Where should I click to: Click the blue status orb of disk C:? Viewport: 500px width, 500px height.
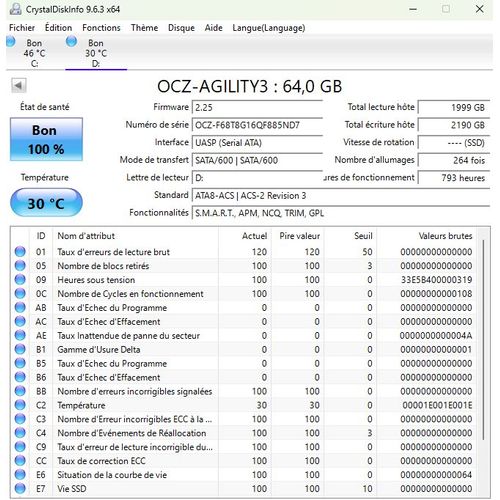(11, 42)
